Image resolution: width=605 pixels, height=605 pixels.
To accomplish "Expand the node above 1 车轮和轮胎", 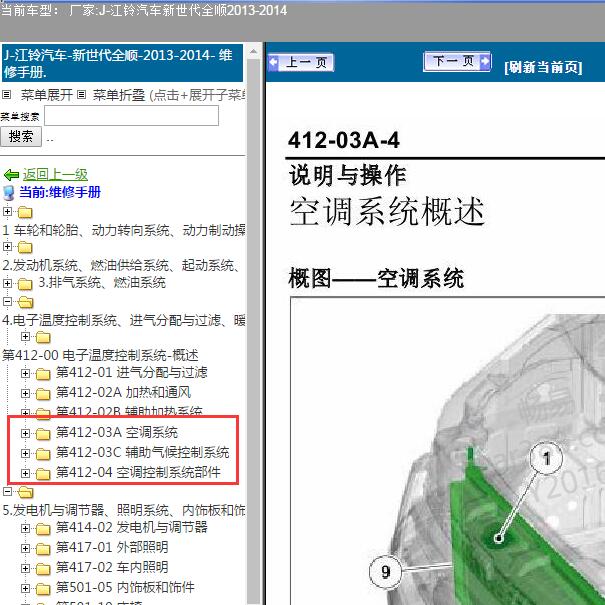I will 7,211.
